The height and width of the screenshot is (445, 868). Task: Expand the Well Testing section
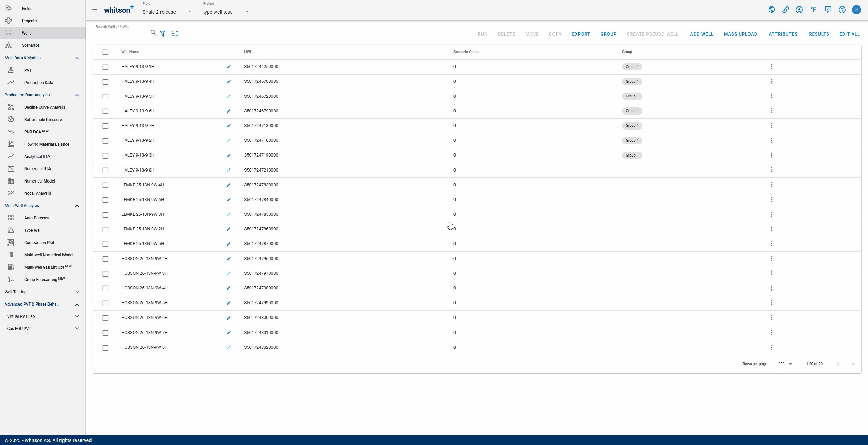(77, 292)
